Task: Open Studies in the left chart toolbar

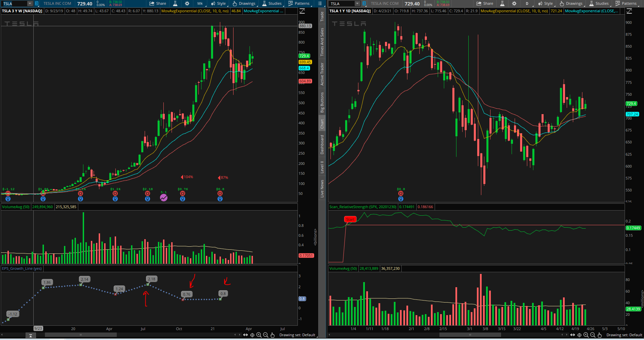Action: 272,3
